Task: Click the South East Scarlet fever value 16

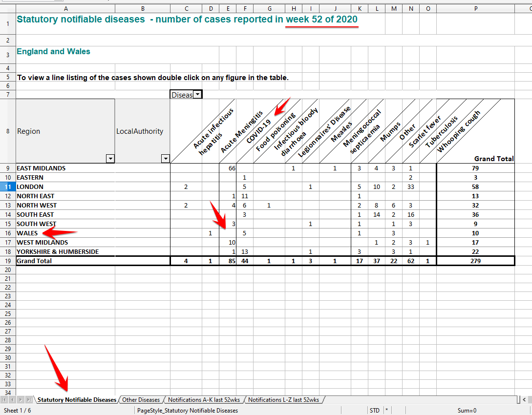Action: 410,215
